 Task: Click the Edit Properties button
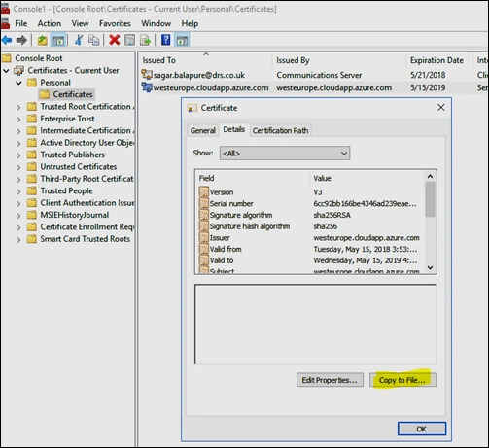point(330,380)
